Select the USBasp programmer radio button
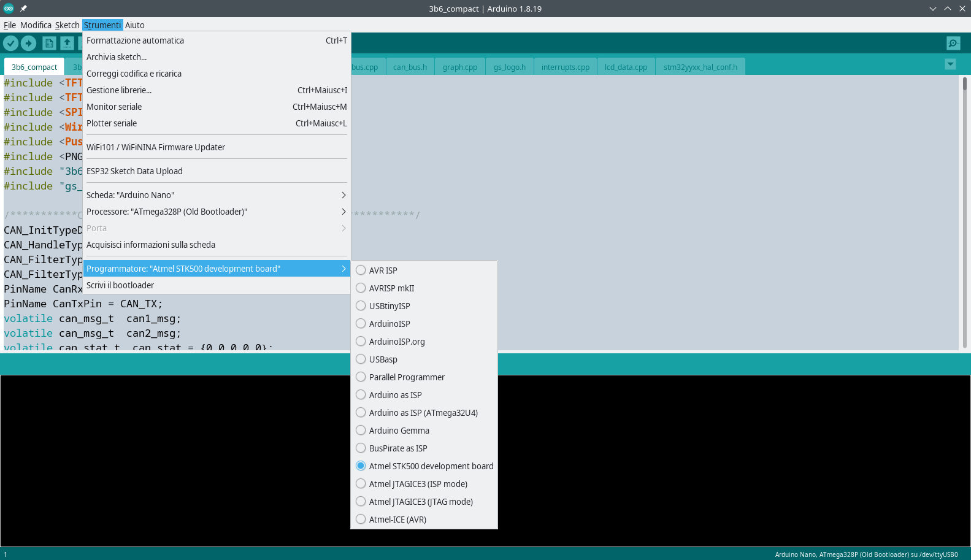Viewport: 971px width, 560px height. [361, 359]
